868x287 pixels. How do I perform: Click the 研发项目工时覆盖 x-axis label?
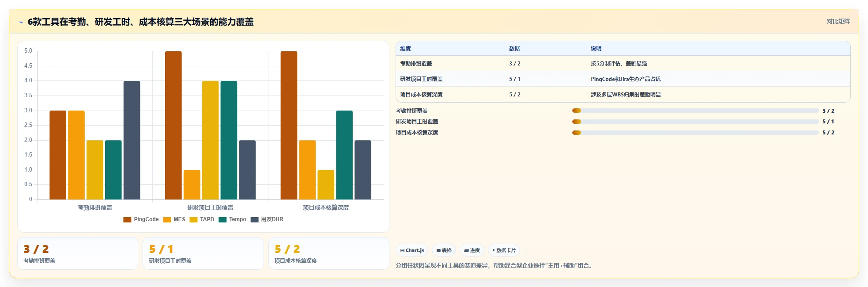tap(210, 207)
